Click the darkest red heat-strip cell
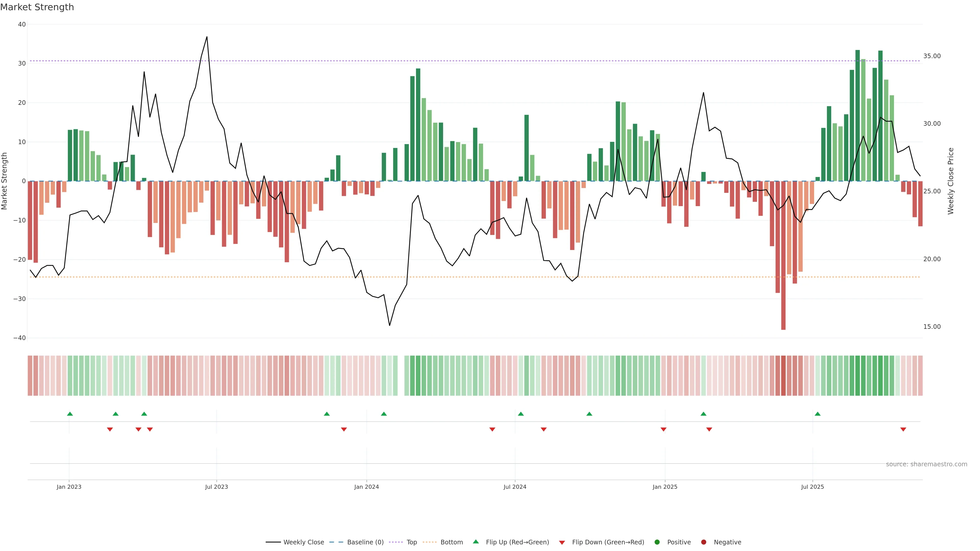Screen dimensions: 980x551 point(783,376)
